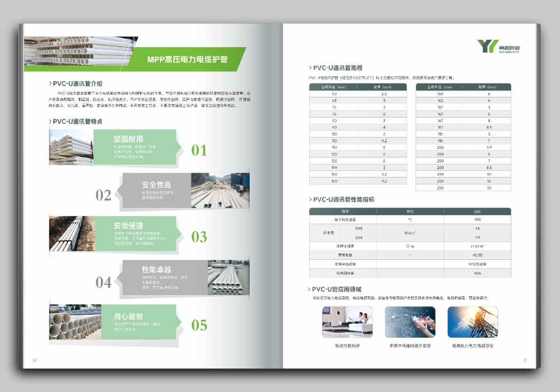
Task: Click the power transmission tower image
Action: [473, 322]
